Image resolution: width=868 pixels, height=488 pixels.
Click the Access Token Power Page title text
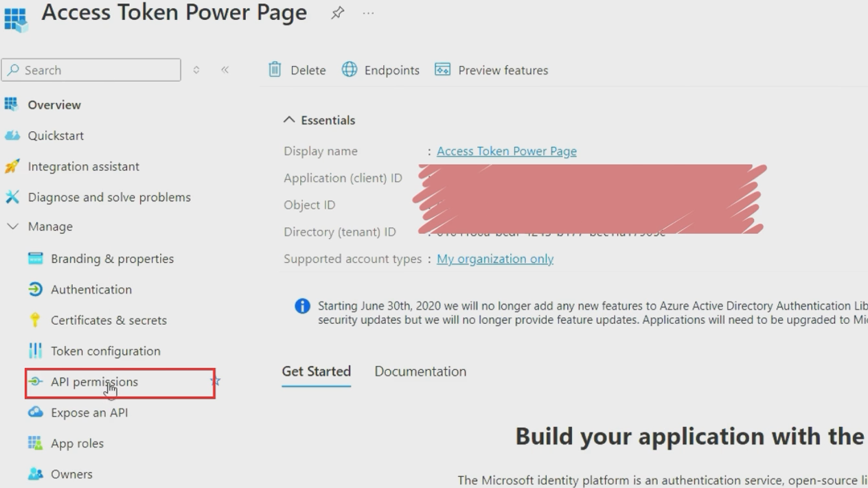coord(174,12)
